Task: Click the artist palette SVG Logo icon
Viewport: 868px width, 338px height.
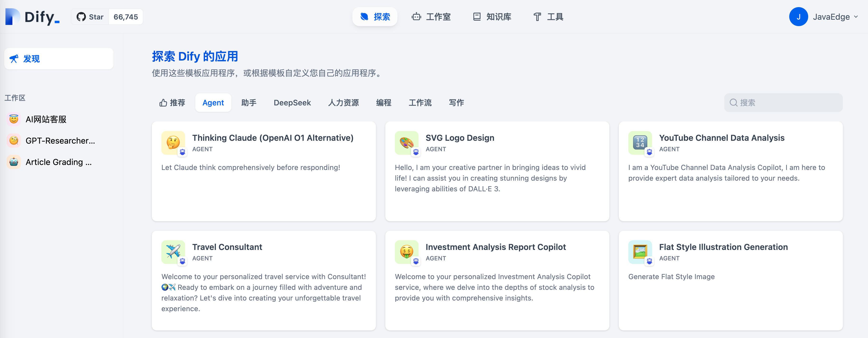Action: (x=406, y=143)
